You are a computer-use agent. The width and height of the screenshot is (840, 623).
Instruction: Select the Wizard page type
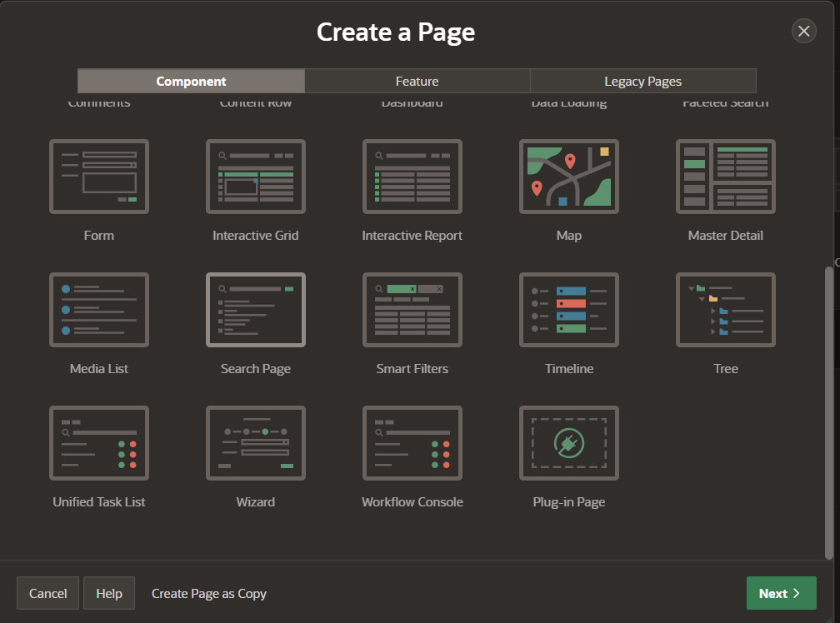click(255, 443)
